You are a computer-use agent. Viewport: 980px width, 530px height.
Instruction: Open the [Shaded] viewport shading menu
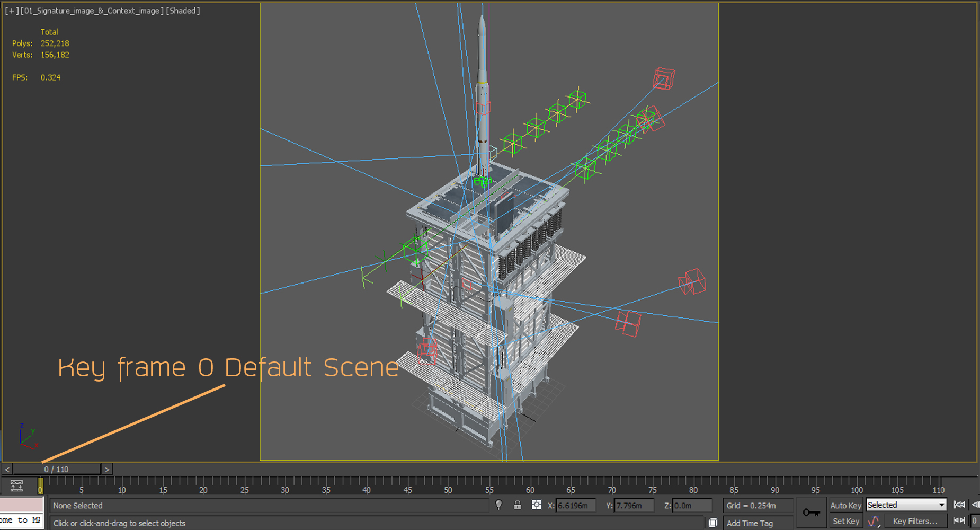coord(183,11)
